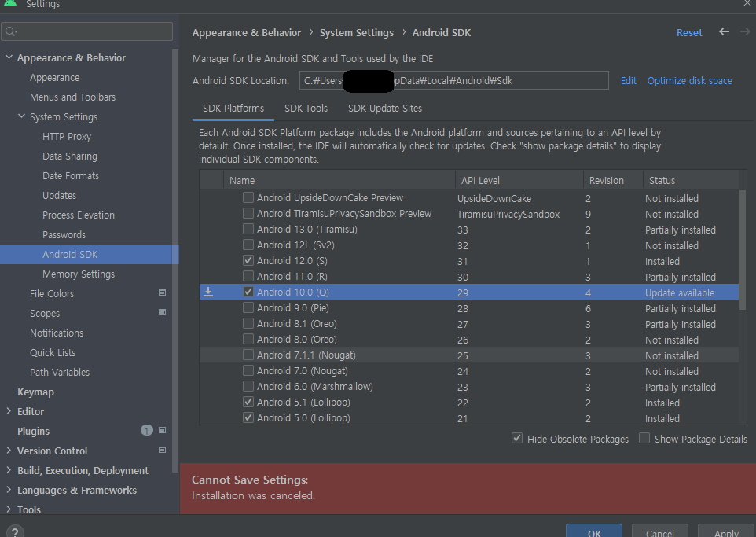Click the back navigation arrow
Image resolution: width=756 pixels, height=537 pixels.
(724, 32)
